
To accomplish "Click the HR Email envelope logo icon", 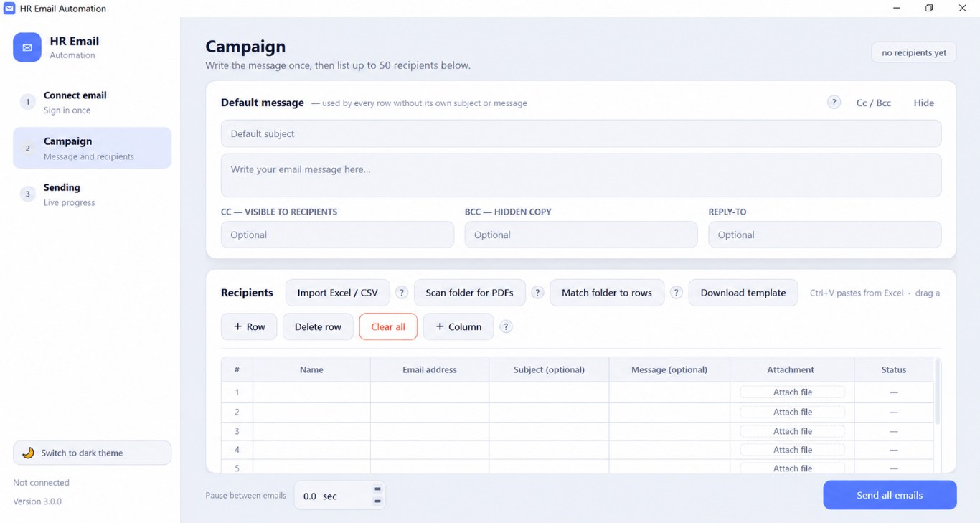I will point(27,47).
